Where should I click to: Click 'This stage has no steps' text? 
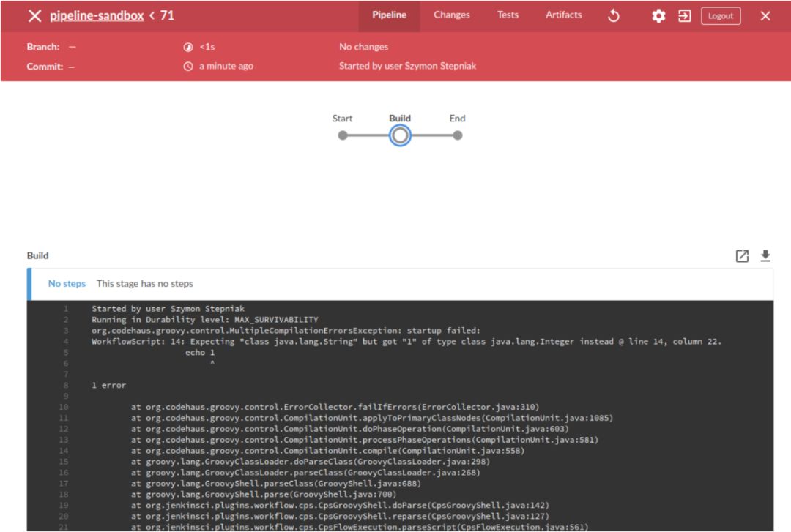145,283
